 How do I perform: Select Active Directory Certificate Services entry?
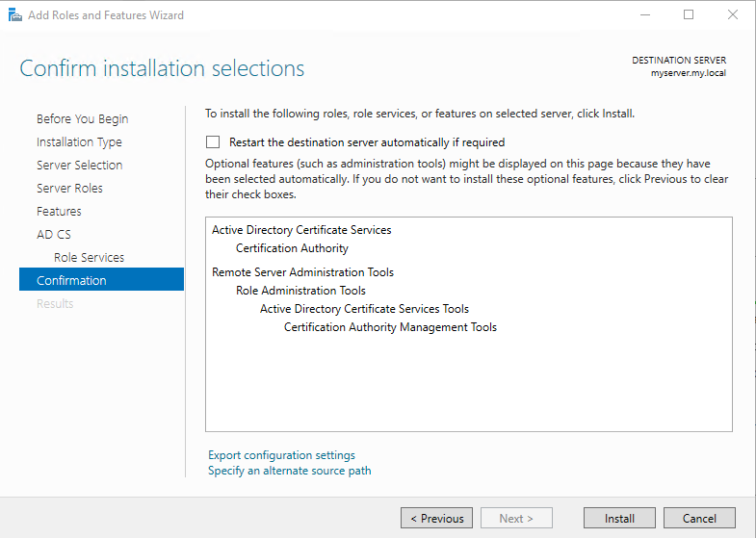pos(301,230)
